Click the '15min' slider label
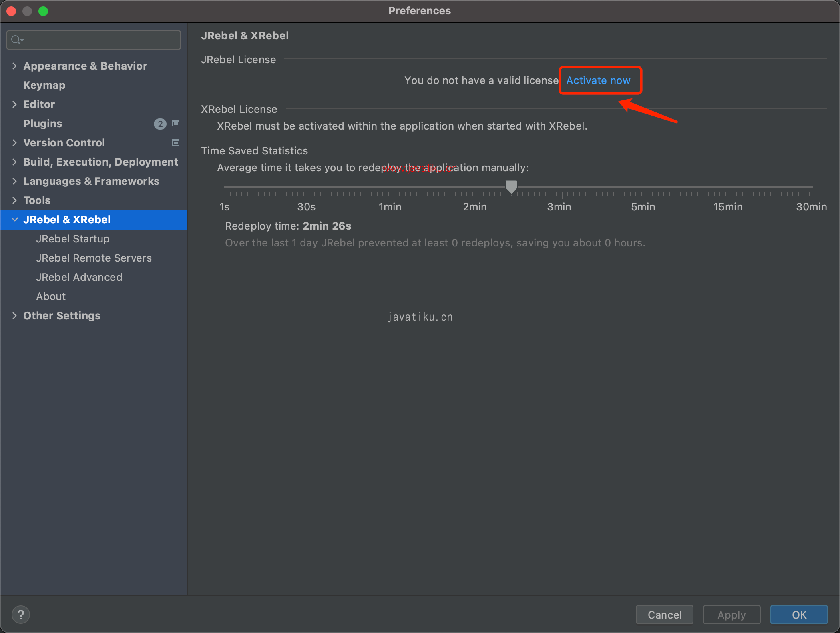Viewport: 840px width, 633px height. 728,207
